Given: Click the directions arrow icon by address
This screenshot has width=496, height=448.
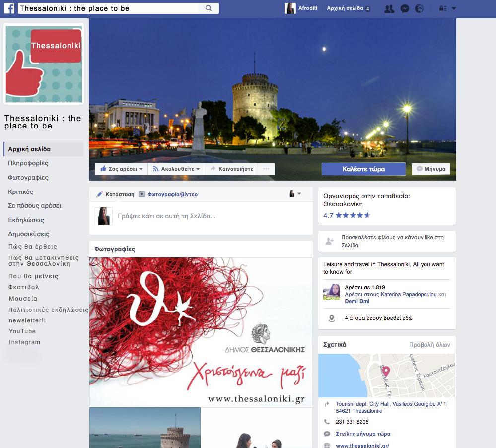Looking at the screenshot, I should tap(327, 404).
